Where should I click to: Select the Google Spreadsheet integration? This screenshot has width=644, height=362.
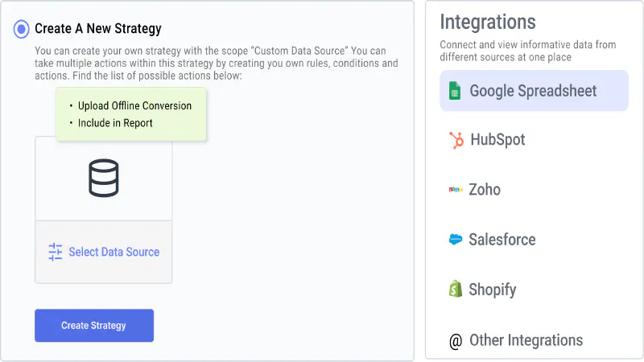click(534, 91)
